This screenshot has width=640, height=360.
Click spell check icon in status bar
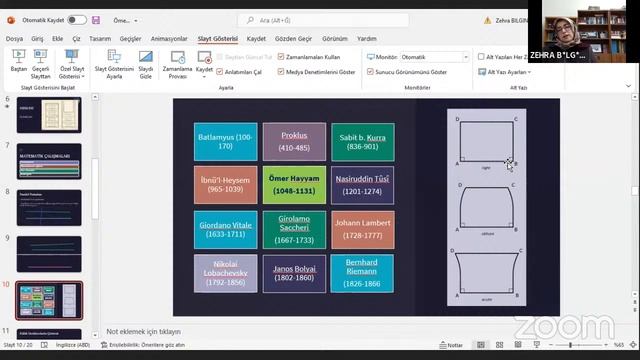[44, 345]
